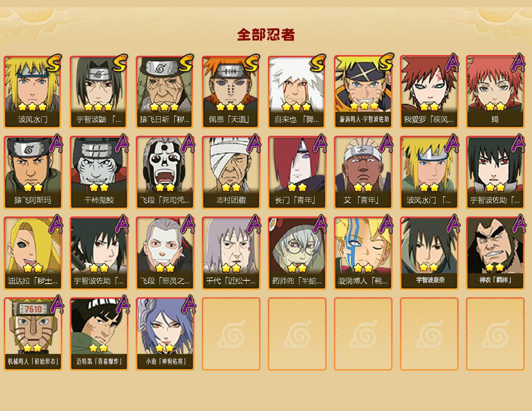Click the S rank badge on 自来也 card
The width and height of the screenshot is (532, 411).
tap(318, 63)
